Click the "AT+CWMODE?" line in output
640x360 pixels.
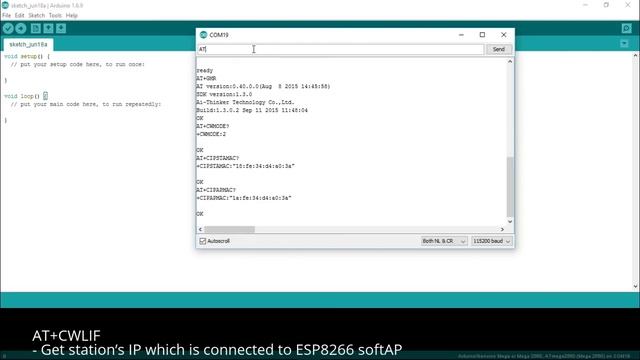click(213, 126)
